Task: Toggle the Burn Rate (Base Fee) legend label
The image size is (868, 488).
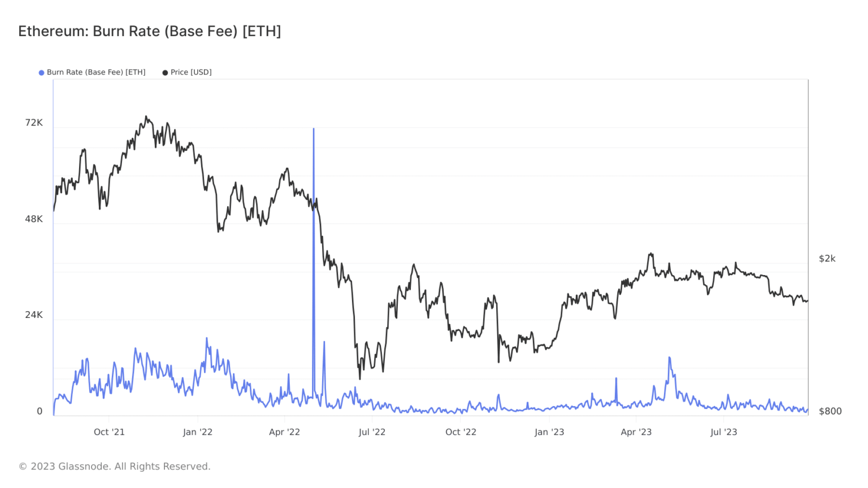Action: point(96,72)
